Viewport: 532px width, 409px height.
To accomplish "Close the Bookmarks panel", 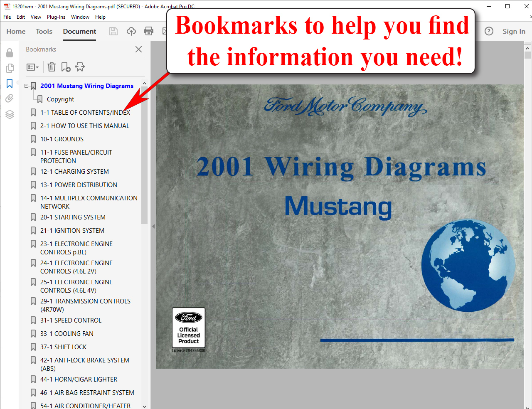I will click(138, 49).
